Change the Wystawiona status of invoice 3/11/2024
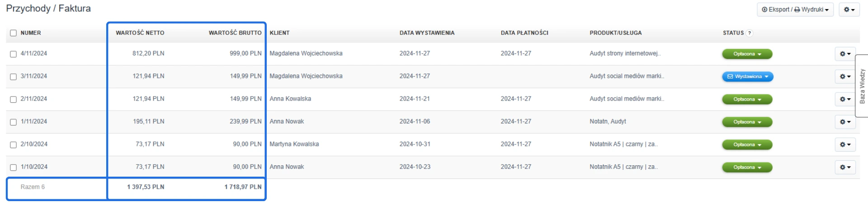Viewport: 868px width, 207px height. tap(748, 77)
